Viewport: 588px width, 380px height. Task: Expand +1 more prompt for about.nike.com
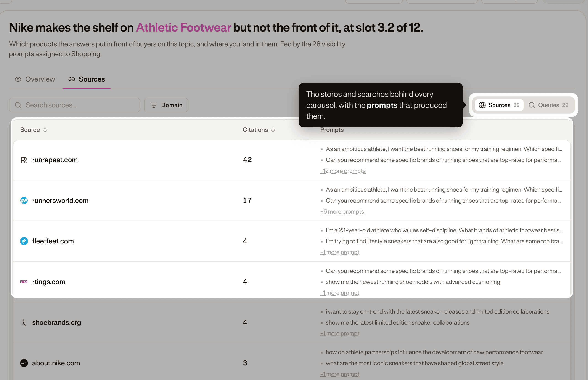pyautogui.click(x=340, y=375)
